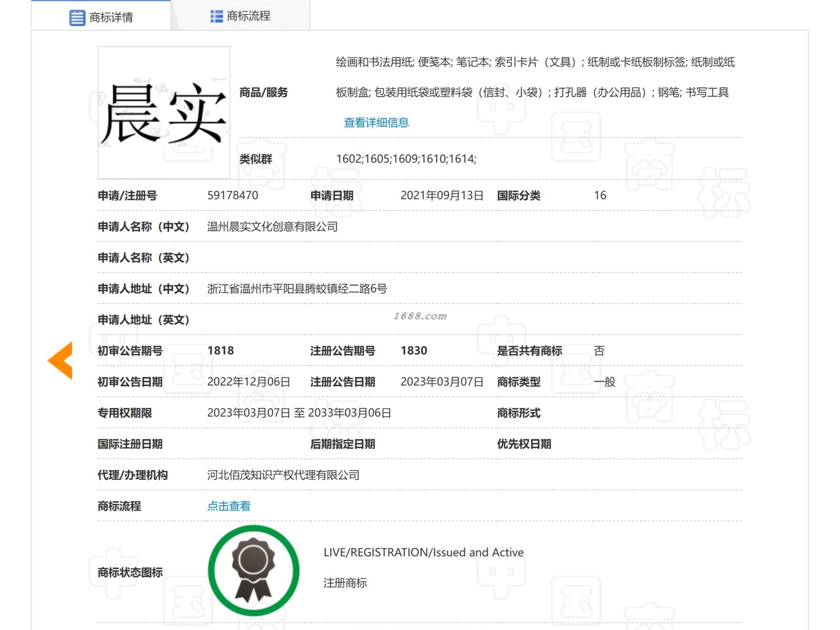
Task: Click the agency name 河北佰茂知识产权代理有限公司
Action: pyautogui.click(x=283, y=475)
